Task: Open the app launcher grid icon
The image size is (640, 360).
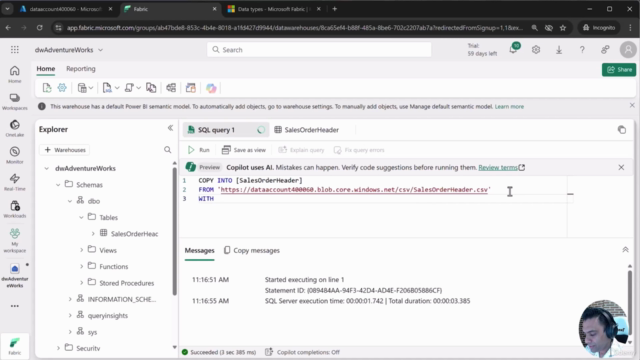Action: [x=15, y=50]
